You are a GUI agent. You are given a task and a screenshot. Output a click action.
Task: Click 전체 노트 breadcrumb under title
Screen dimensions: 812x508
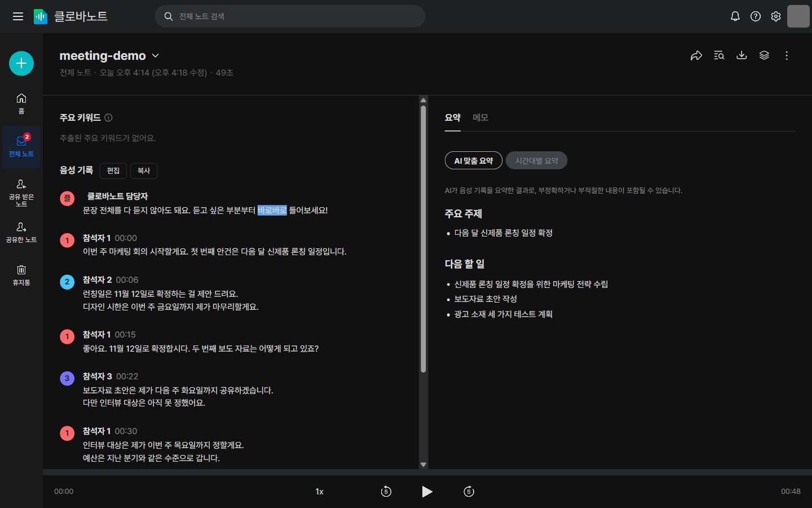pos(75,73)
